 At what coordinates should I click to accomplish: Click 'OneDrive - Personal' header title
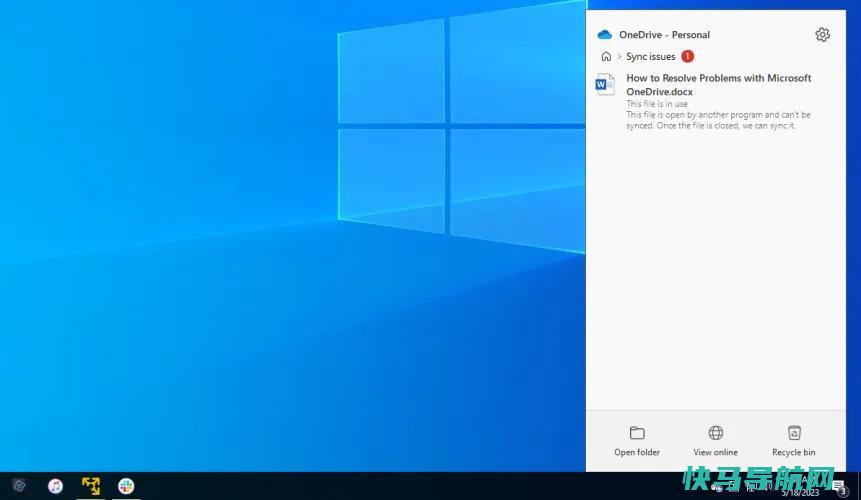tap(664, 35)
